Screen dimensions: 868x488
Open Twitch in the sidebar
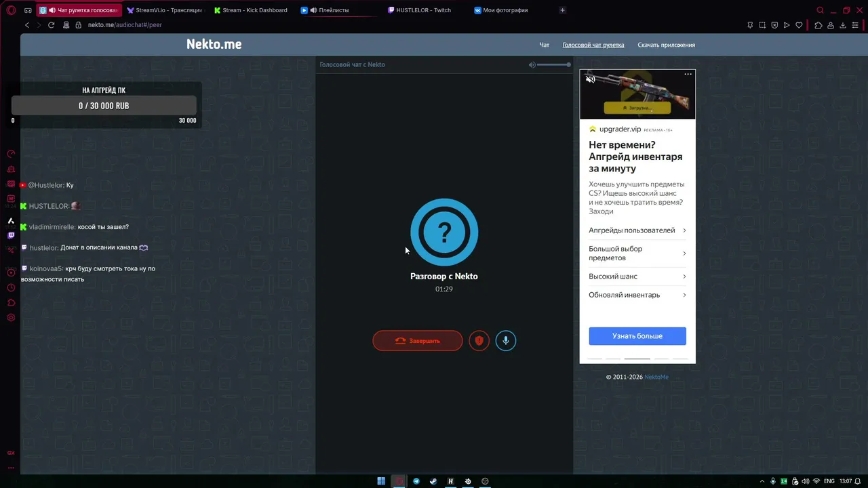pyautogui.click(x=11, y=236)
